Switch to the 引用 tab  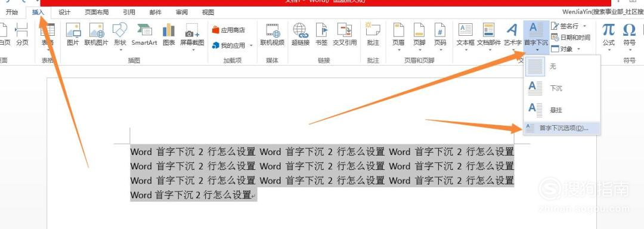point(129,13)
